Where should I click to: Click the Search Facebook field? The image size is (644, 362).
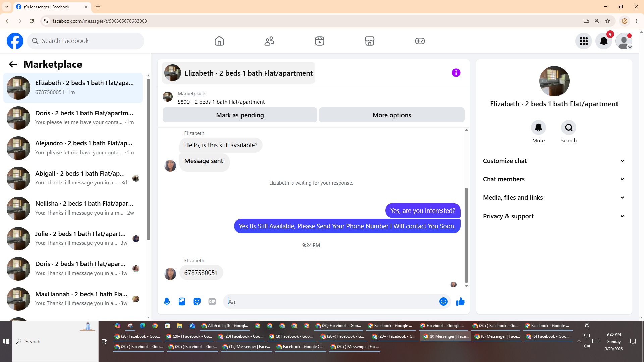click(86, 41)
